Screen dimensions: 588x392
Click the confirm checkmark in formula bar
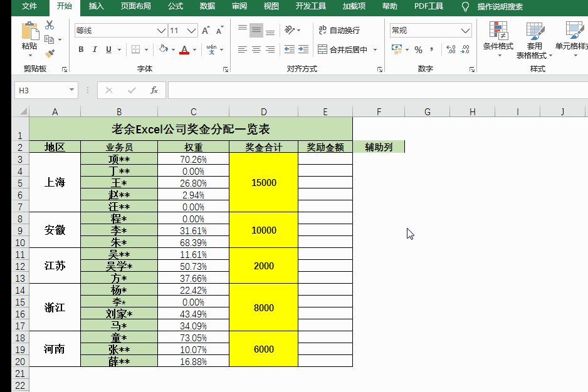click(132, 90)
